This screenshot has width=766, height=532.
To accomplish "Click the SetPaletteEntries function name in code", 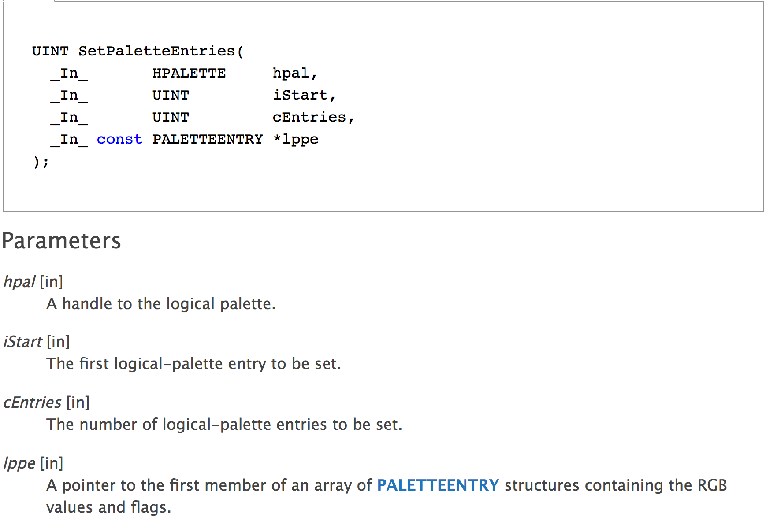I will click(156, 51).
